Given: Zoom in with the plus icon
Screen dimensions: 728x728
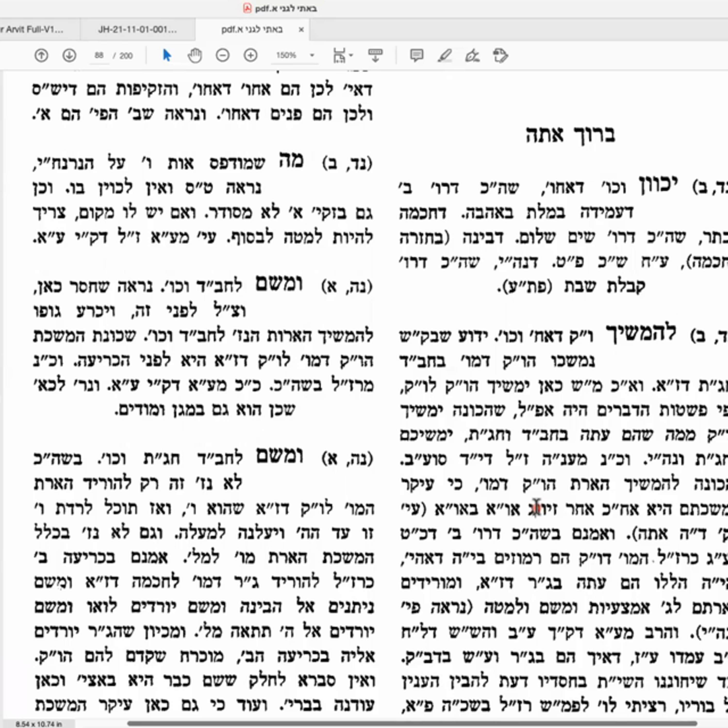Looking at the screenshot, I should click(x=251, y=56).
